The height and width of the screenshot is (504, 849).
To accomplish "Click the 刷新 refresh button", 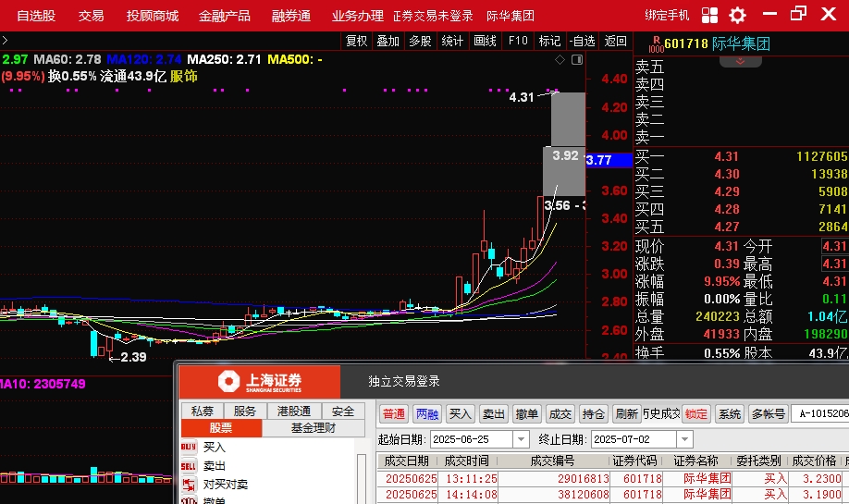I will [627, 413].
